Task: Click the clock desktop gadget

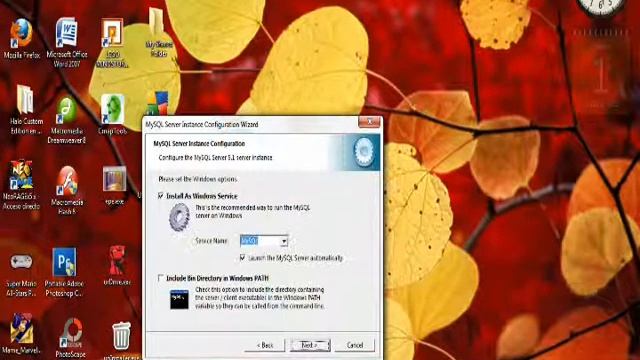Action: tap(600, 8)
